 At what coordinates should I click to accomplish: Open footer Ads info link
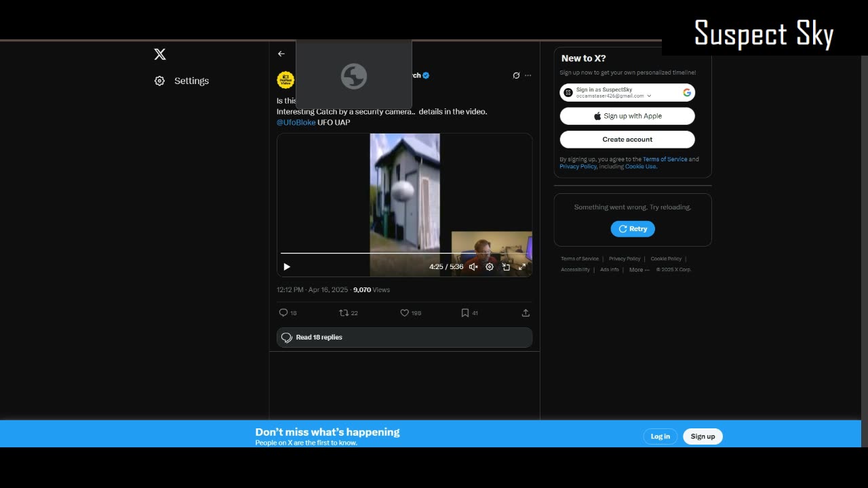point(610,270)
